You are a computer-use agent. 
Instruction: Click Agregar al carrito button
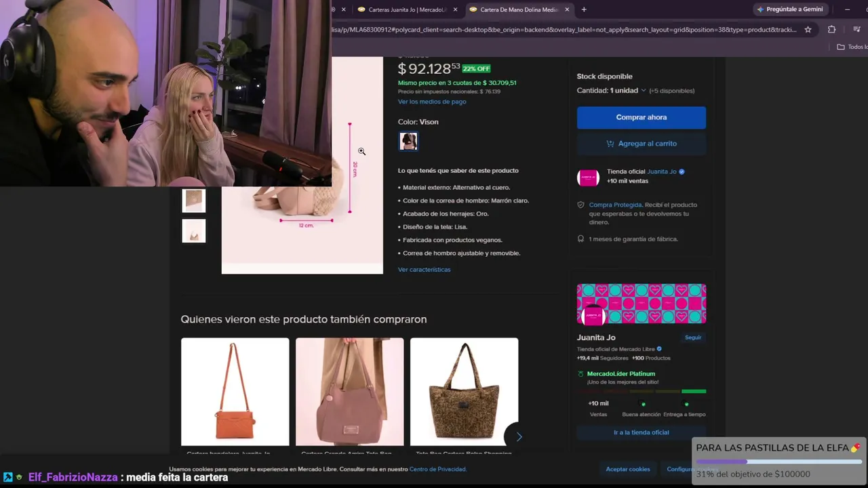tap(642, 144)
